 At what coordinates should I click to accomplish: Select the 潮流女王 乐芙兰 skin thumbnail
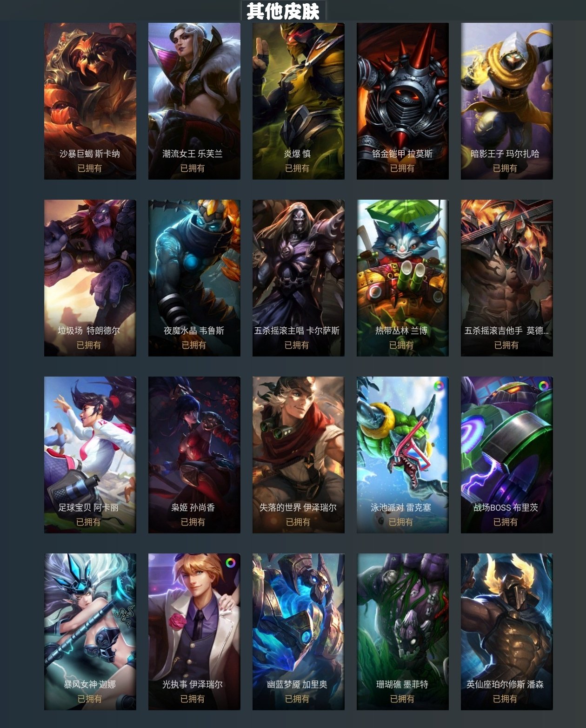pos(194,101)
